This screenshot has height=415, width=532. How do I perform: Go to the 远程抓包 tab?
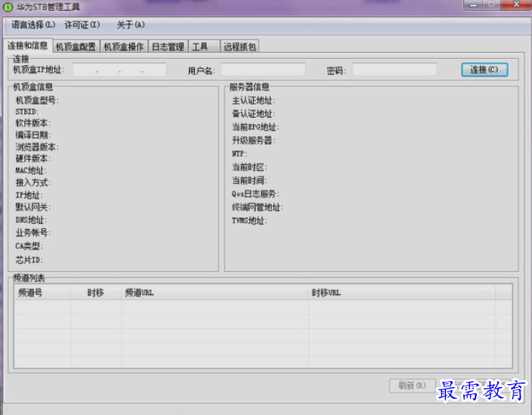(x=239, y=46)
